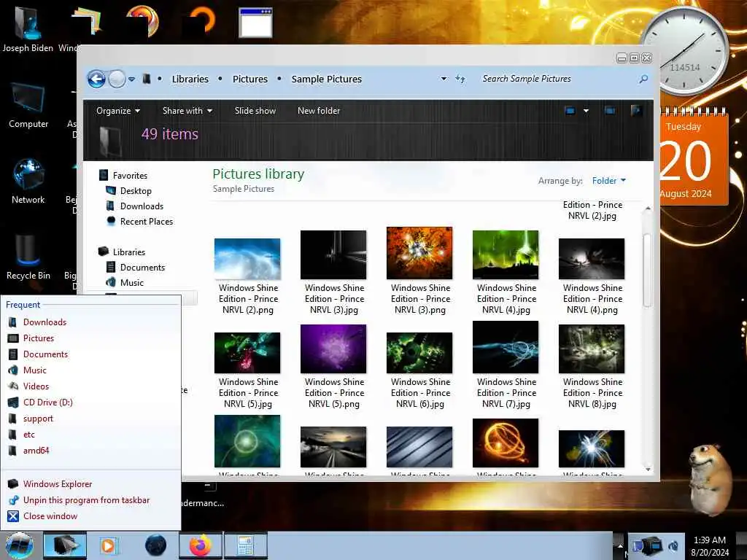Viewport: 747px width, 560px height.
Task: Click the Search Sample Pictures field
Action: (557, 79)
